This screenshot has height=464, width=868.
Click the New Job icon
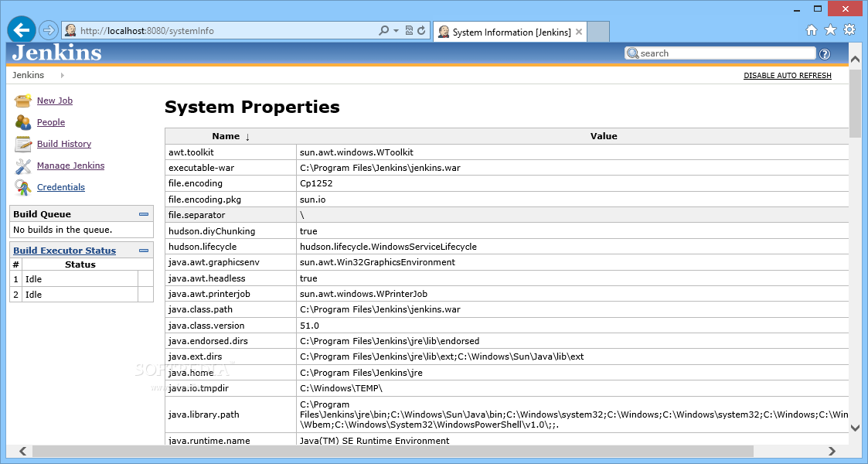[x=22, y=101]
